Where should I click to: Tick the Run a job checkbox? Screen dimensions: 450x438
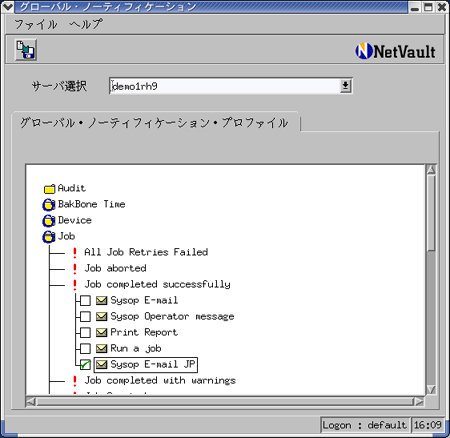[x=85, y=348]
